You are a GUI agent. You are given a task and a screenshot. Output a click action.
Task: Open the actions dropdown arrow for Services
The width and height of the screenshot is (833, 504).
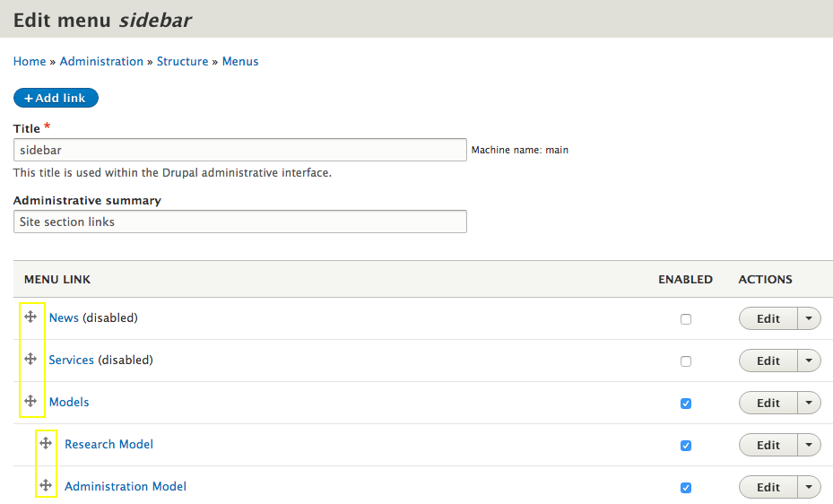click(x=809, y=361)
